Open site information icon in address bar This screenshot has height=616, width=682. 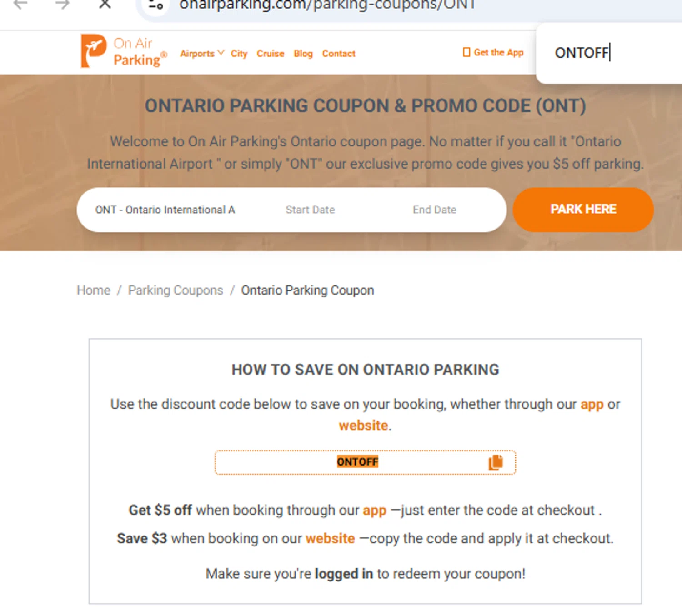pyautogui.click(x=155, y=5)
